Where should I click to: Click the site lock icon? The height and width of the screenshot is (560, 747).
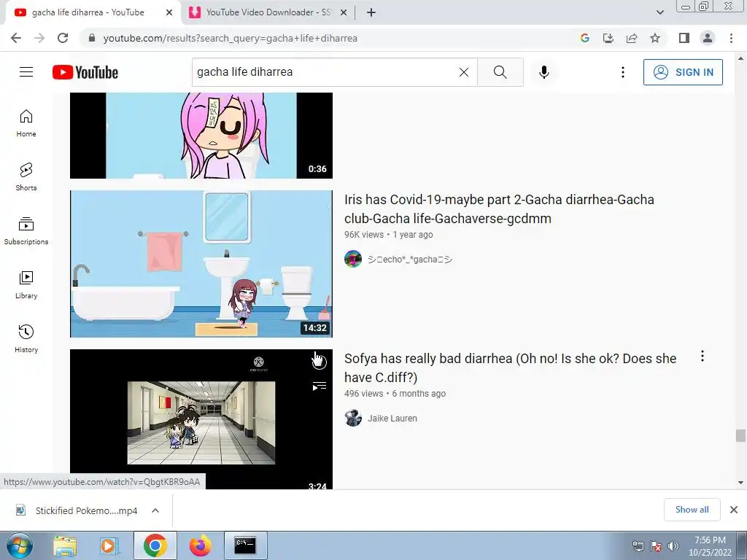92,38
